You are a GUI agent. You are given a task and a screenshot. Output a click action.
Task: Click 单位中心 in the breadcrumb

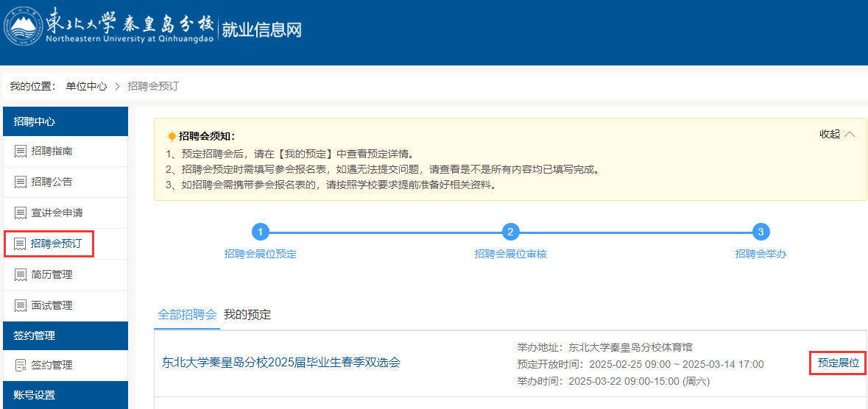[x=86, y=86]
